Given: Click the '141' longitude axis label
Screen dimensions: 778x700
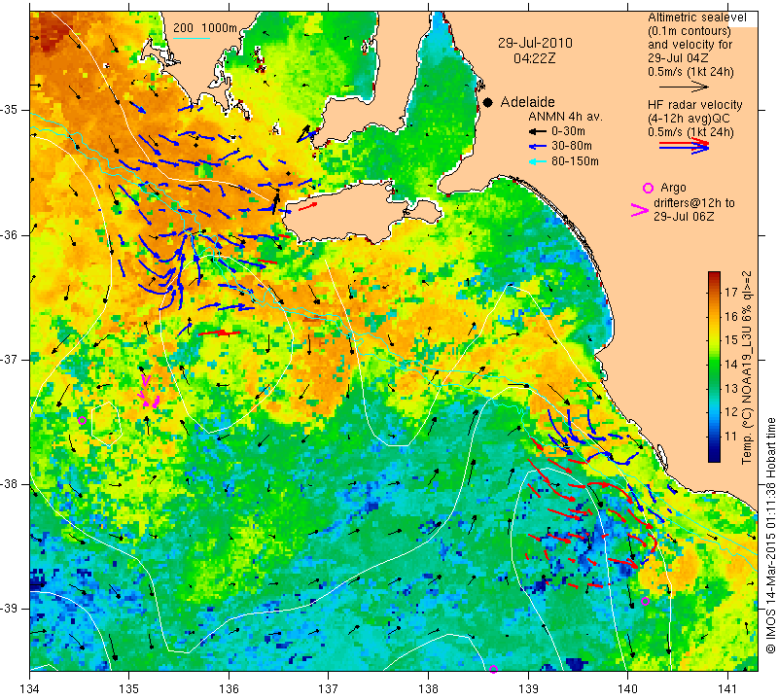Looking at the screenshot, I should [727, 689].
